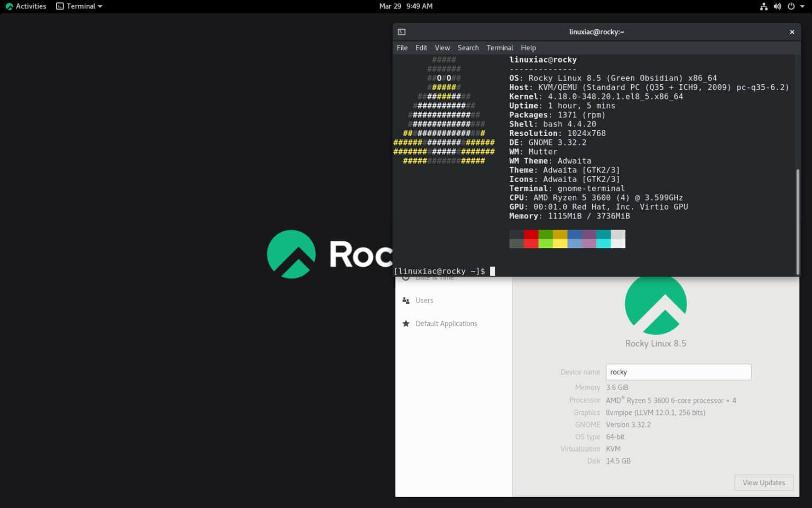Click the terminal icon in the titlebar
Viewport: 812px width, 508px height.
coord(402,32)
